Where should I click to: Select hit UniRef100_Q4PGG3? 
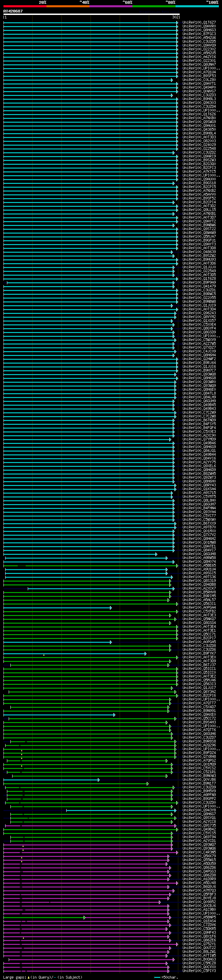(x=199, y=871)
